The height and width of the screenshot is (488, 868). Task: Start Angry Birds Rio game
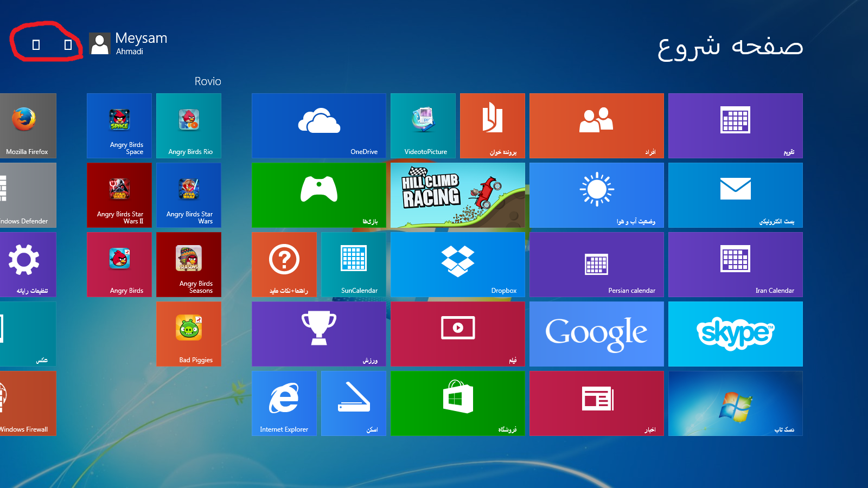click(189, 126)
